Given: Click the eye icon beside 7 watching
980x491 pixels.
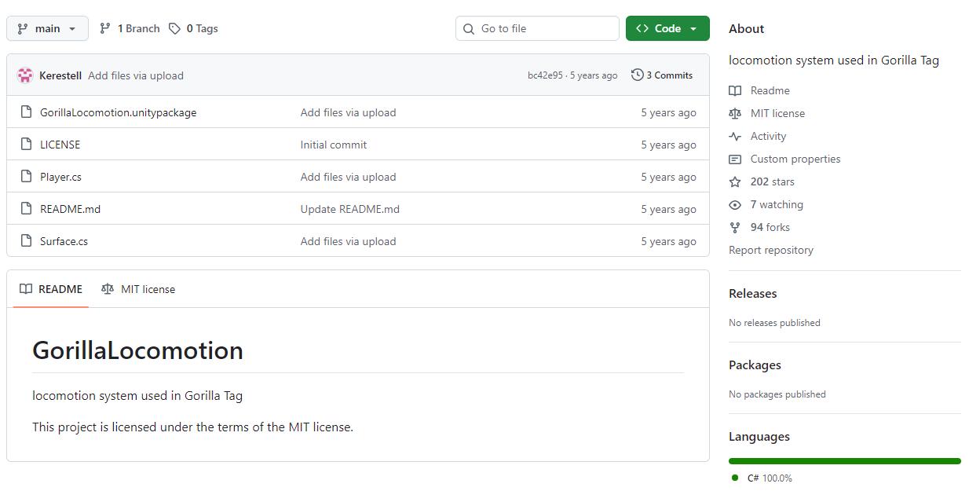Looking at the screenshot, I should pos(735,204).
